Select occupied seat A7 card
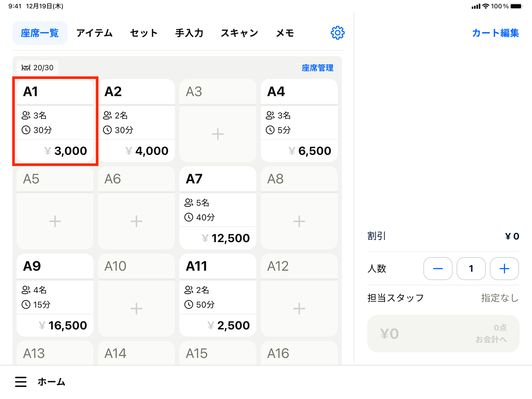The image size is (532, 399). [x=218, y=208]
